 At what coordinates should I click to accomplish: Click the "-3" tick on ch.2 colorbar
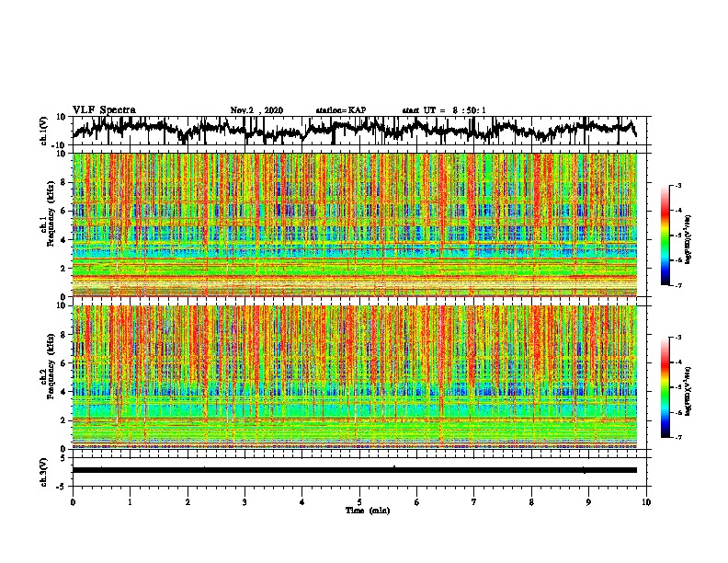click(x=678, y=338)
